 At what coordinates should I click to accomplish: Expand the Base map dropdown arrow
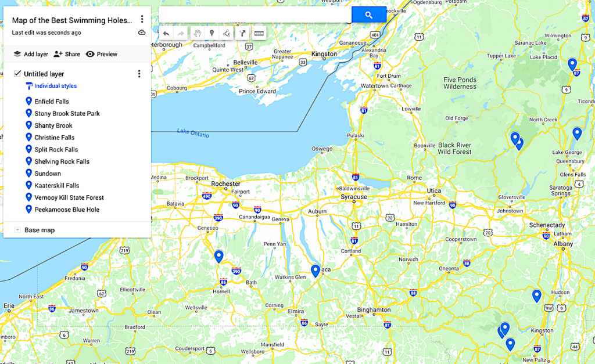tap(17, 230)
